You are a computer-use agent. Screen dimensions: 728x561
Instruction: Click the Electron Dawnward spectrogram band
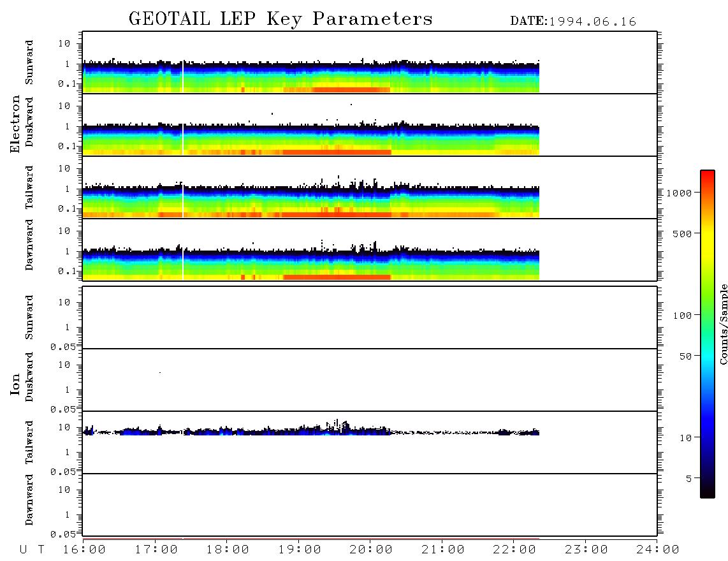click(x=311, y=264)
